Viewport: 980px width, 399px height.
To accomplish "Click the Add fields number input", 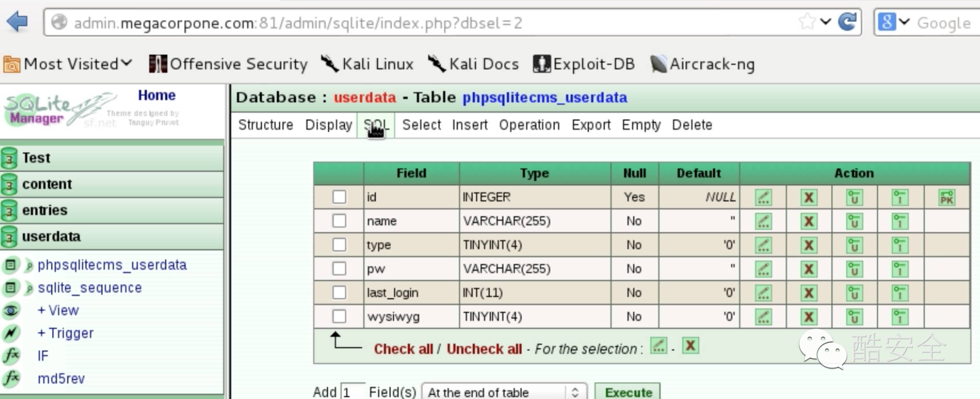I will (353, 392).
